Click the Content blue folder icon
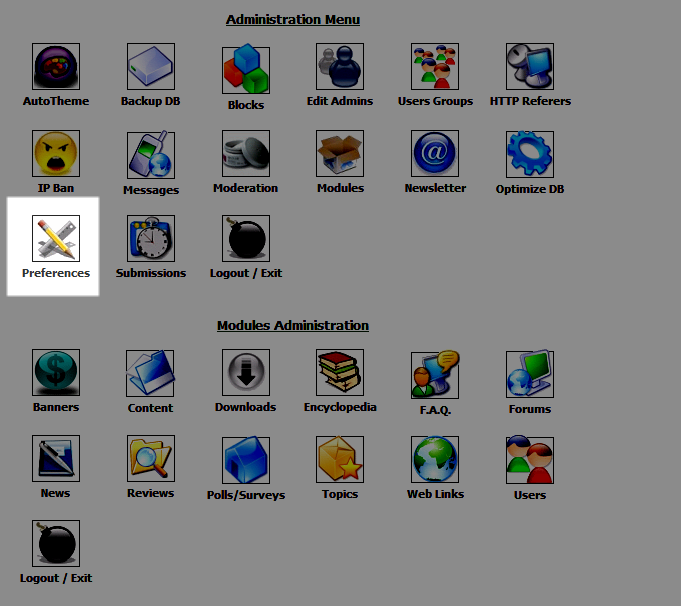 [x=150, y=373]
